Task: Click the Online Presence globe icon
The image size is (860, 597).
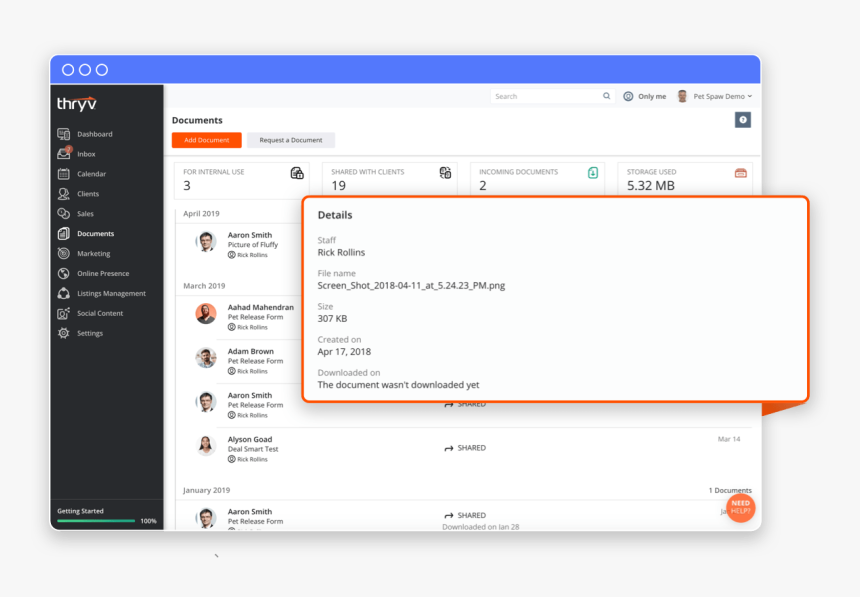Action: 64,273
